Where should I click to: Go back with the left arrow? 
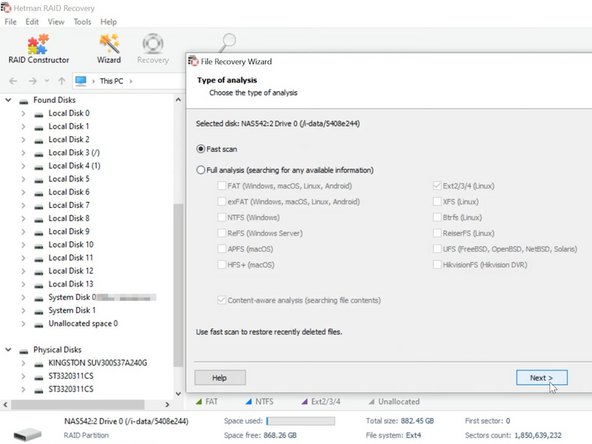pyautogui.click(x=13, y=81)
